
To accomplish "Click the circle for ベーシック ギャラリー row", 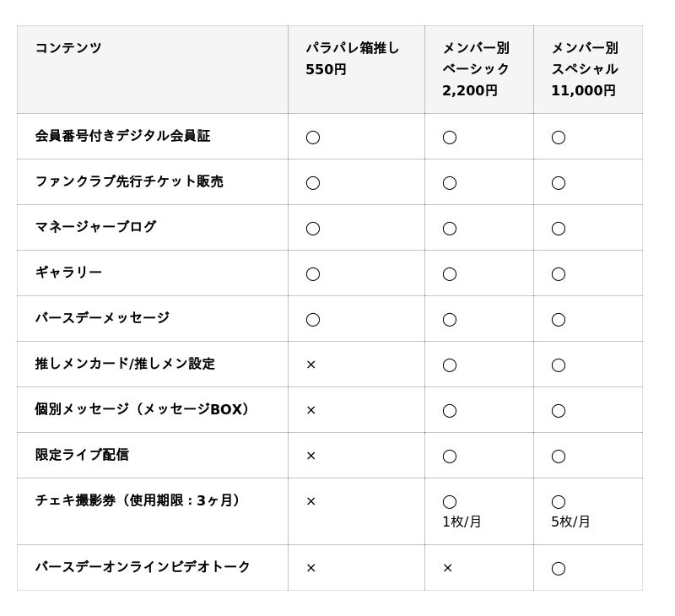I will (449, 274).
